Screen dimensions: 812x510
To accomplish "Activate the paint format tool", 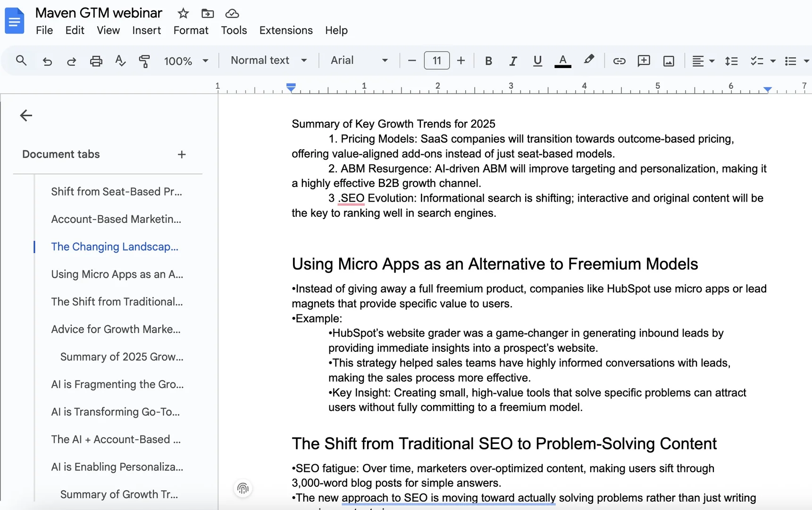I will [x=144, y=61].
